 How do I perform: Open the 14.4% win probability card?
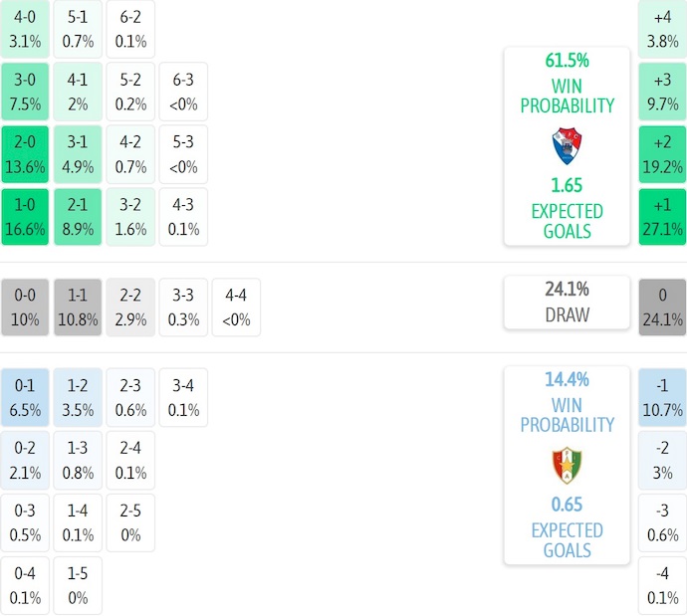567,465
